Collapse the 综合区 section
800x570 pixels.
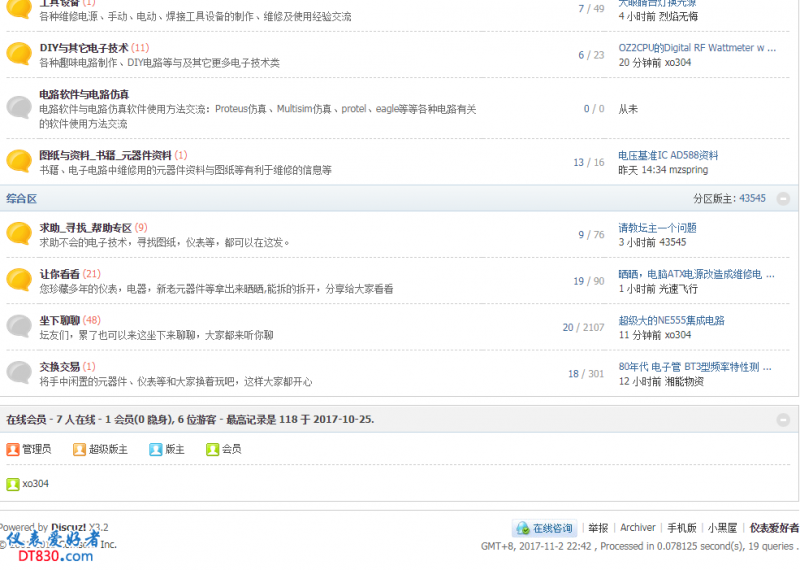783,199
